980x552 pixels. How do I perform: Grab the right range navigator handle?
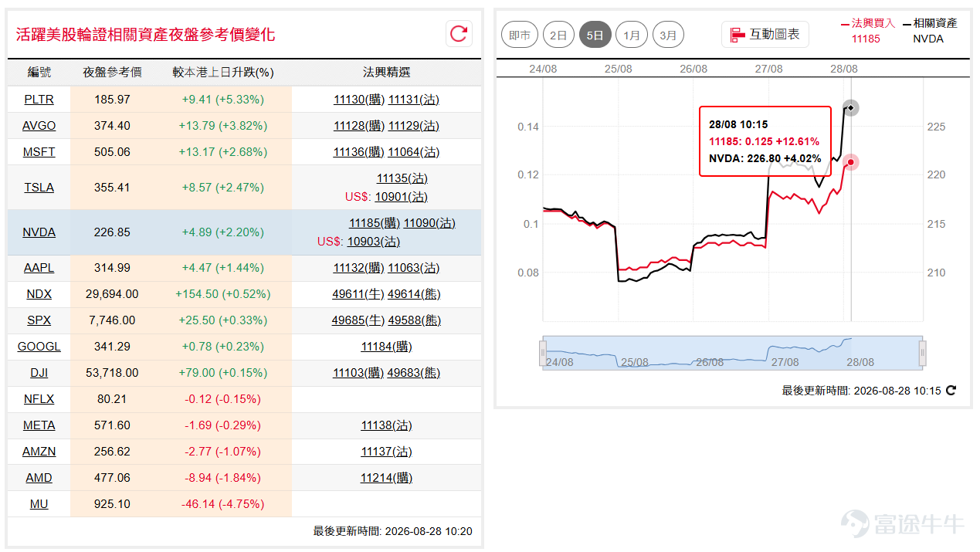point(922,353)
